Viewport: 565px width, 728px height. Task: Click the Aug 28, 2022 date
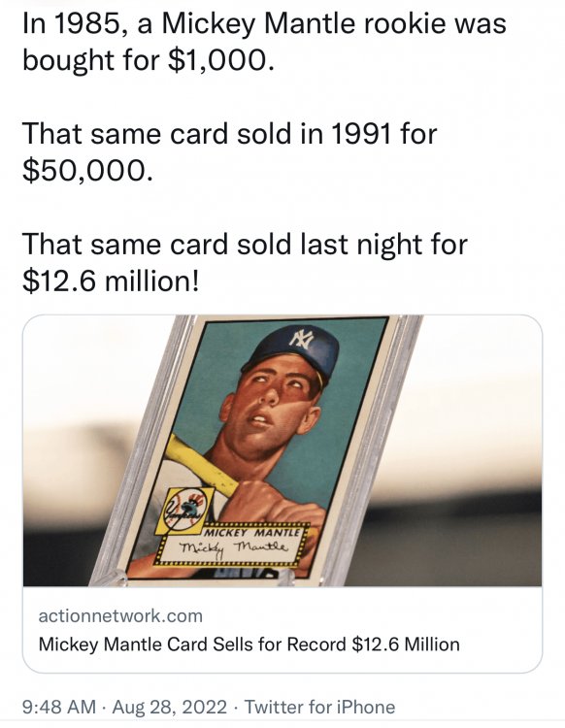tap(170, 707)
